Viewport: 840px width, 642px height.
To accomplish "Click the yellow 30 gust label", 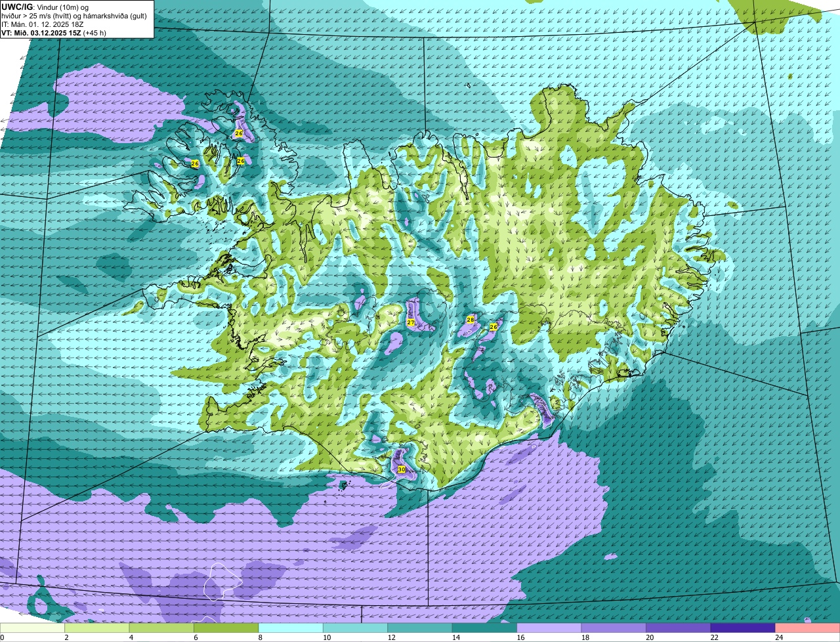I will coord(402,469).
